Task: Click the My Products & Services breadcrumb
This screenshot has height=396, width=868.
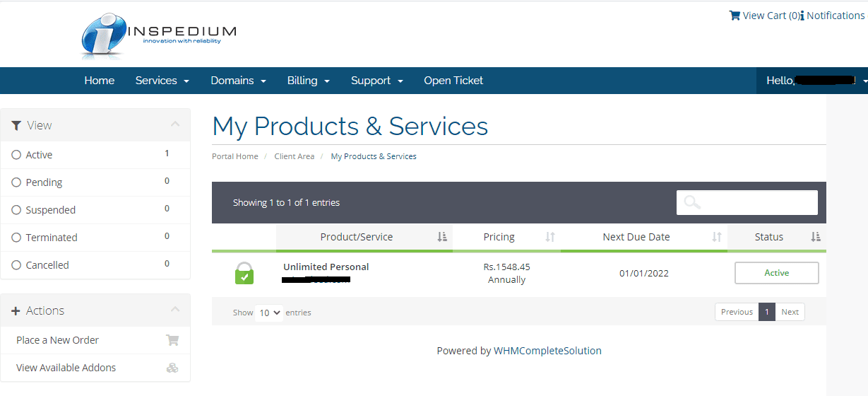Action: 374,156
